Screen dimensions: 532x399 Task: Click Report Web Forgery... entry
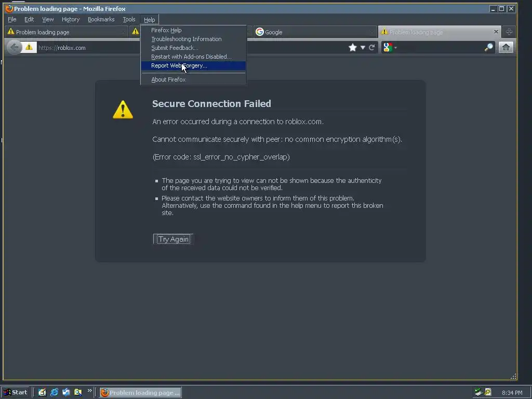193,65
